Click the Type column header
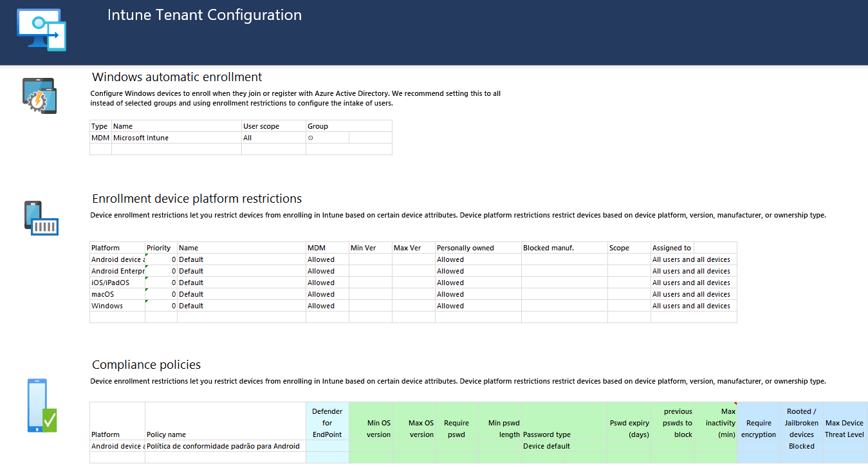Viewport: 868px width, 475px height. [x=100, y=126]
